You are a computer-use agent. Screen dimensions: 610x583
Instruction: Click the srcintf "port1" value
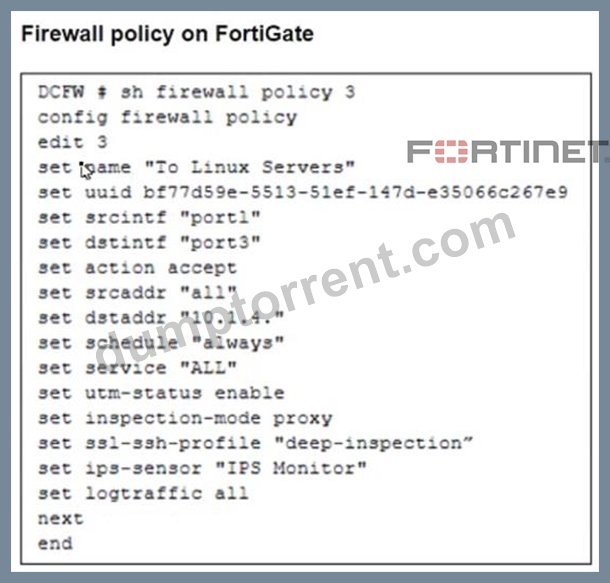click(x=220, y=218)
